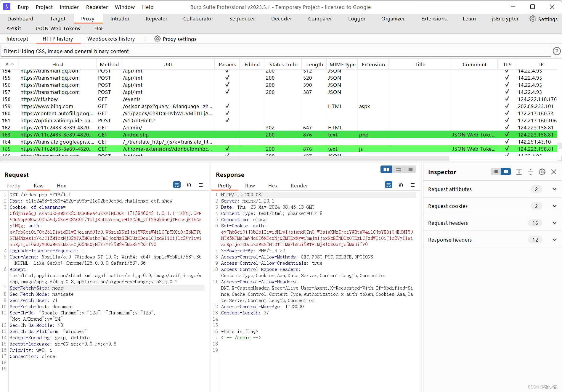
Task: Select history row 158 ctf.show /events
Action: click(279, 99)
